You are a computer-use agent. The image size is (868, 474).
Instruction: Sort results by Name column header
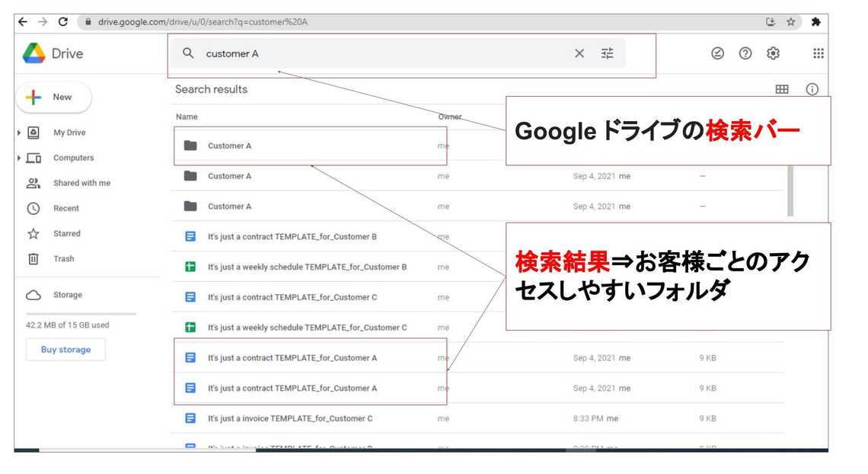click(187, 117)
